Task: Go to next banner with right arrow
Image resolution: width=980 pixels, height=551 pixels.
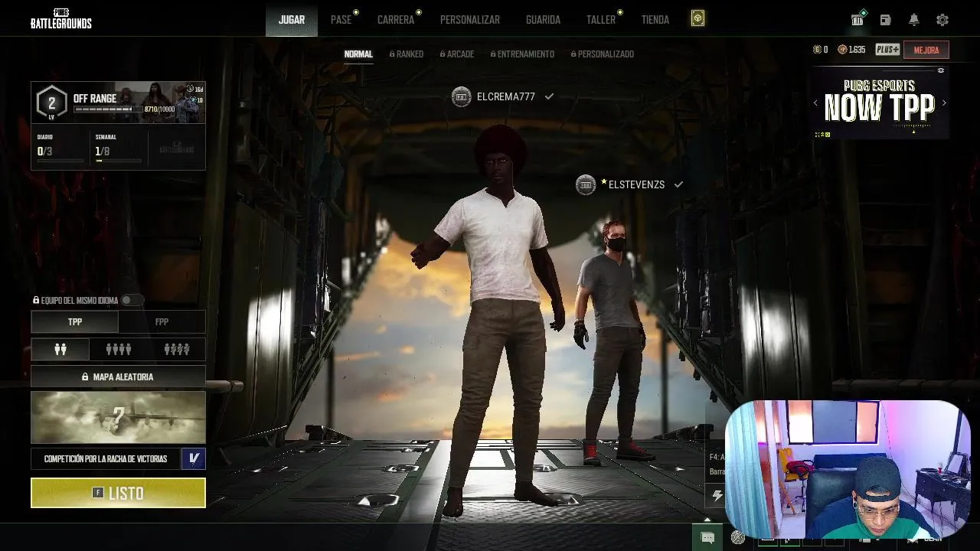Action: [x=944, y=103]
